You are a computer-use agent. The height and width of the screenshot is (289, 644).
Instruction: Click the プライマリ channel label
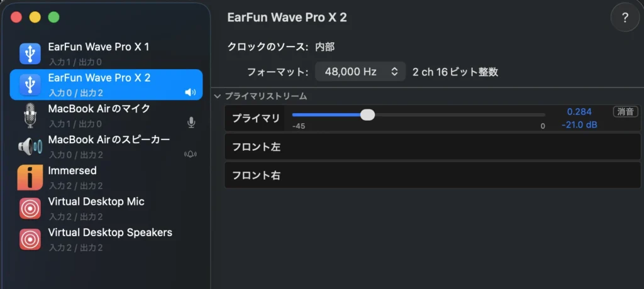pos(256,118)
